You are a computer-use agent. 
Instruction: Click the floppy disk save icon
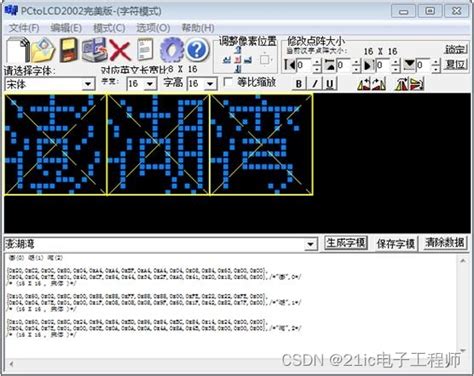[x=69, y=50]
